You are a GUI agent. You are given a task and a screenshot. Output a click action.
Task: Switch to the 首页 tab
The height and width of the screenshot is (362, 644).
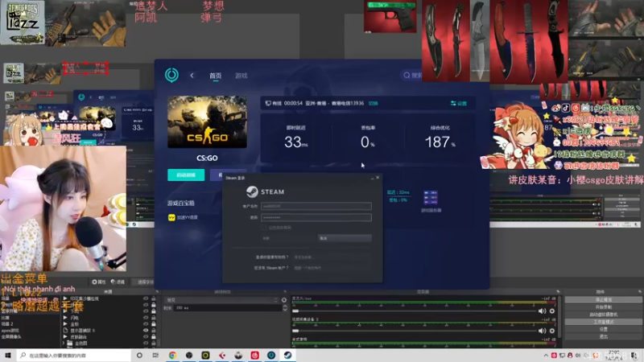point(215,76)
